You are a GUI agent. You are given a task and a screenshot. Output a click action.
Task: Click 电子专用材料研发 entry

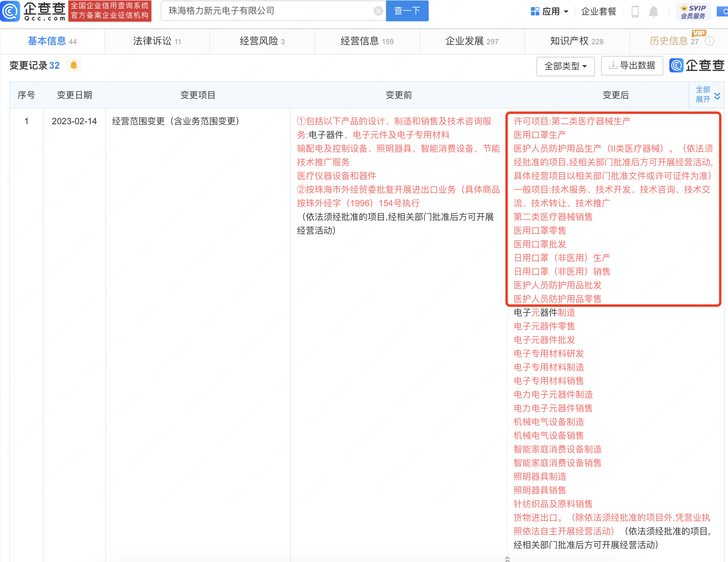pyautogui.click(x=549, y=354)
